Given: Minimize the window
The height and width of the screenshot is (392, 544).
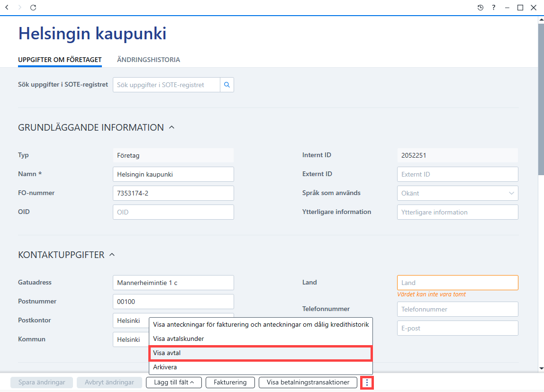Looking at the screenshot, I should pyautogui.click(x=507, y=8).
